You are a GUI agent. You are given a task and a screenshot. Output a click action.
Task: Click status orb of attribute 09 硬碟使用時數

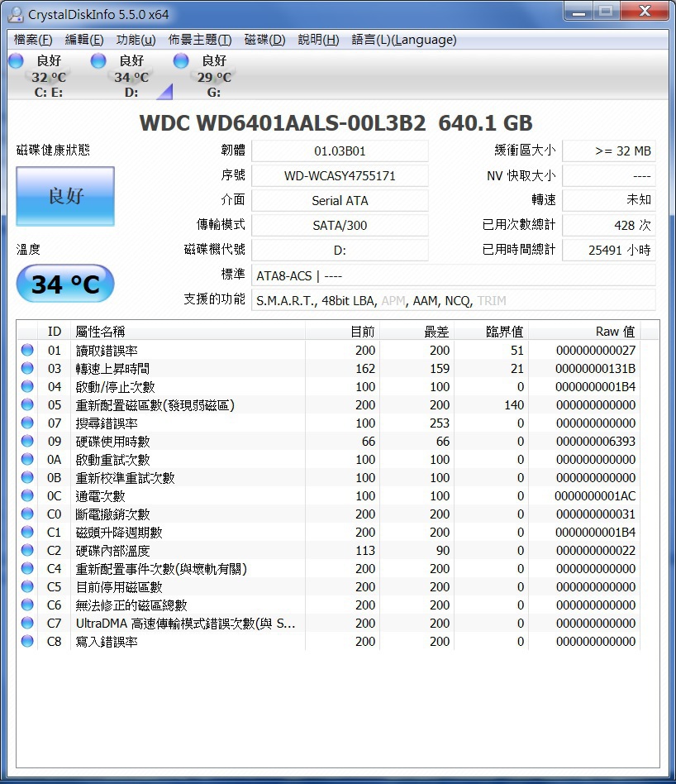tap(27, 441)
